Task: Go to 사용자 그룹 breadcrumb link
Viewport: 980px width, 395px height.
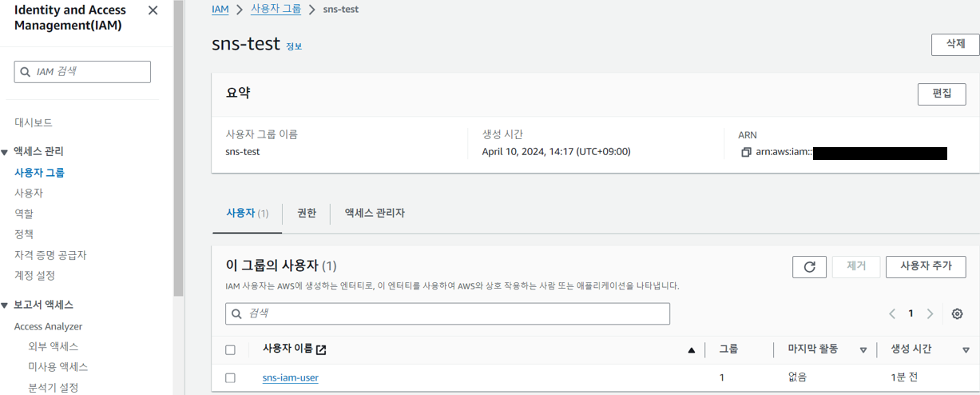Action: [276, 9]
